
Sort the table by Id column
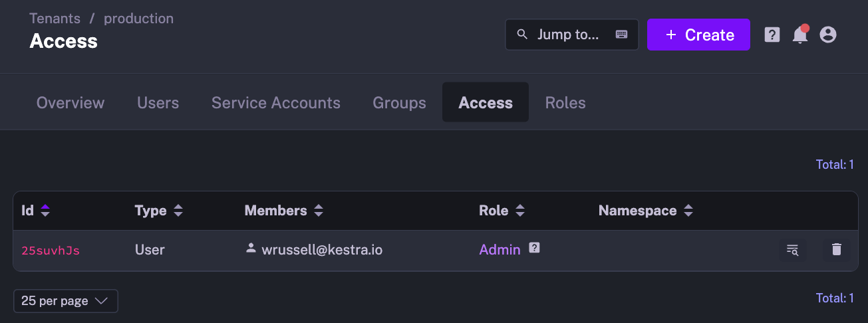click(45, 211)
